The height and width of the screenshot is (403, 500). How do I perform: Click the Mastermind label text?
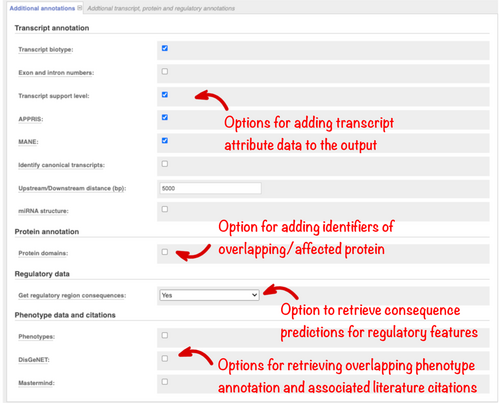(36, 383)
